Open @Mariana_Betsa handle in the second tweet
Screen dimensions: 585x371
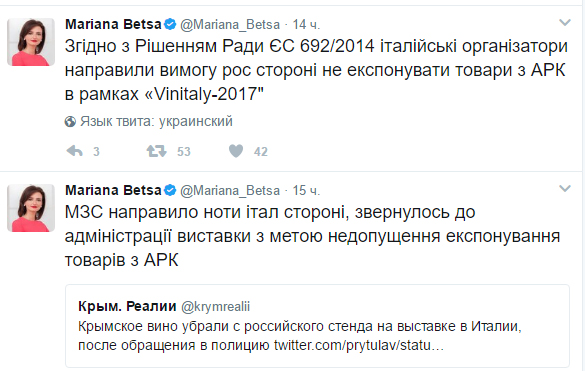coord(230,191)
